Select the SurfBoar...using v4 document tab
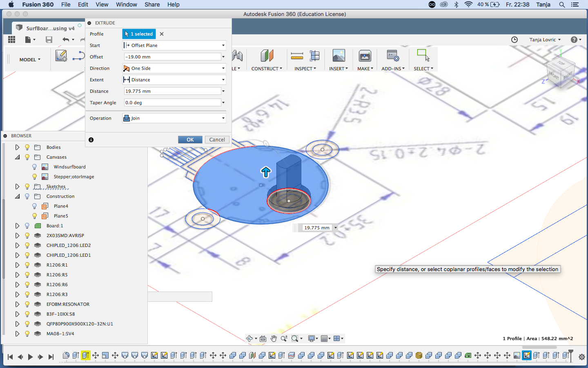This screenshot has height=368, width=588. coord(48,28)
